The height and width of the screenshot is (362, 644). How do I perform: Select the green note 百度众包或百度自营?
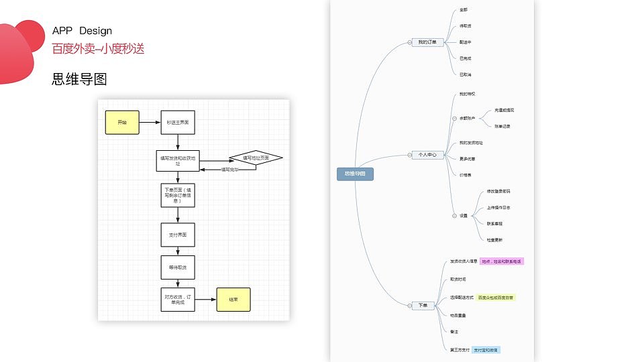pyautogui.click(x=496, y=298)
